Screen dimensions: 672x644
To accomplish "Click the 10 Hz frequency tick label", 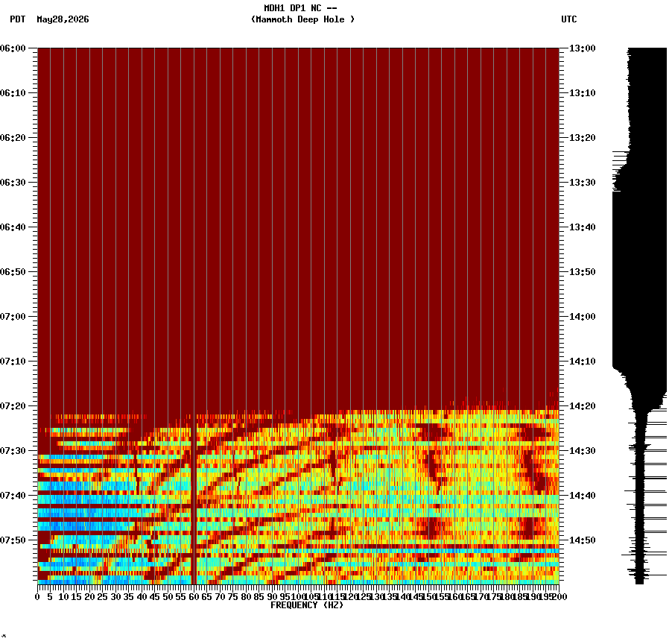I will pyautogui.click(x=63, y=597).
